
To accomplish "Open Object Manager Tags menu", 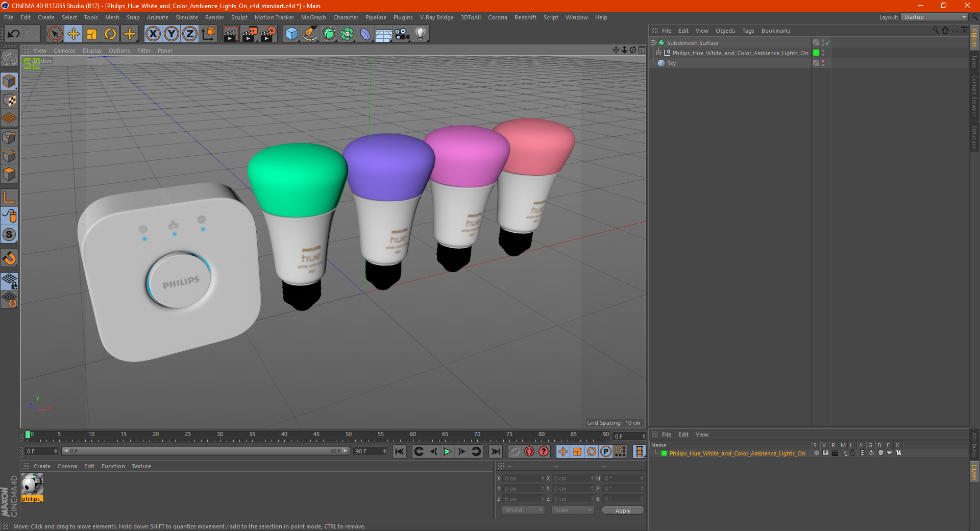I will pos(748,31).
